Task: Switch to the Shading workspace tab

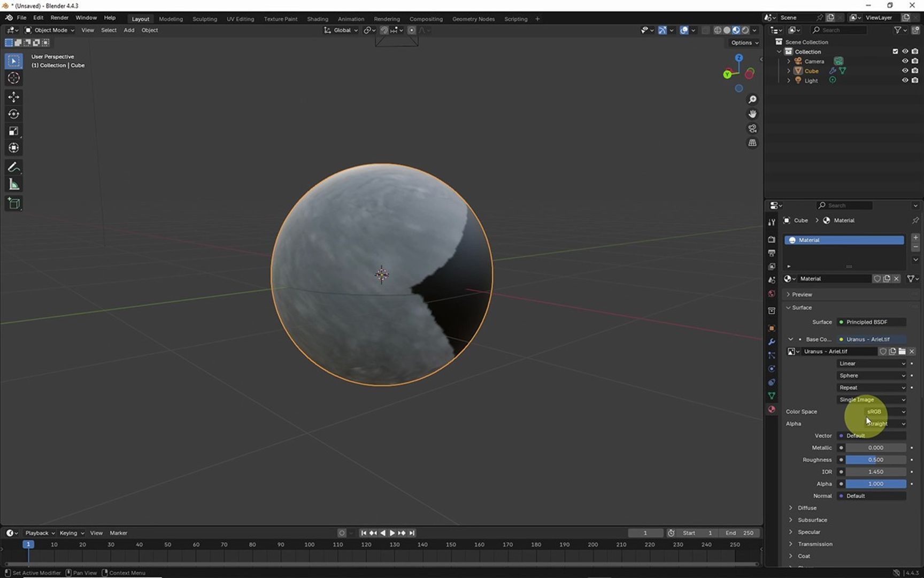Action: click(x=318, y=19)
